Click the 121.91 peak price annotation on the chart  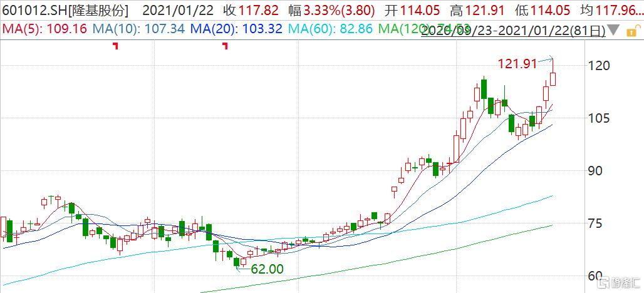click(517, 64)
